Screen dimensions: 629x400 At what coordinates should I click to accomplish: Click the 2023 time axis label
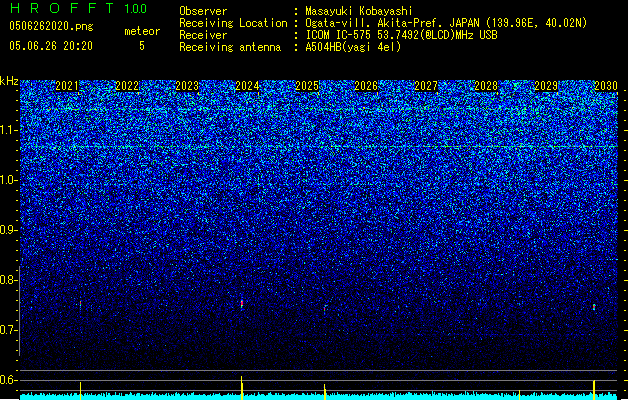click(187, 86)
